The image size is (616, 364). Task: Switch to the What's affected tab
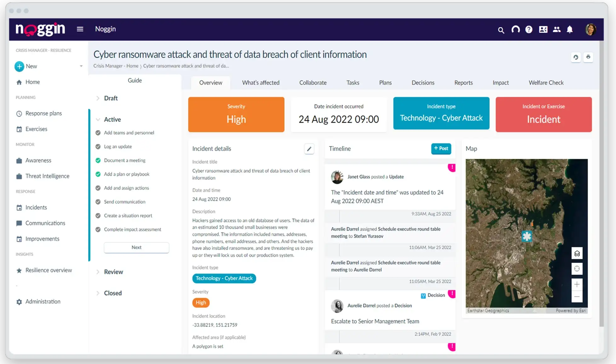[261, 83]
